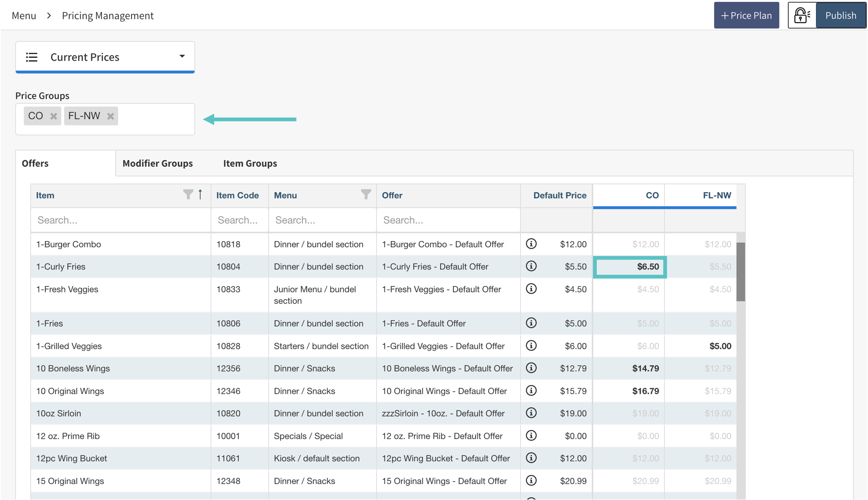Viewport: 868px width, 500px height.
Task: Click info icon for 10 Boneless Wings
Action: click(531, 368)
